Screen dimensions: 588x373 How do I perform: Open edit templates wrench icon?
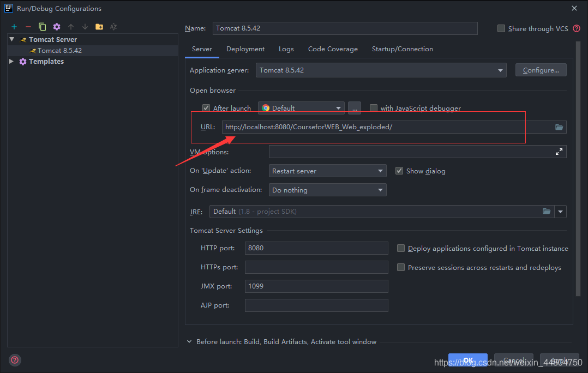(x=57, y=27)
